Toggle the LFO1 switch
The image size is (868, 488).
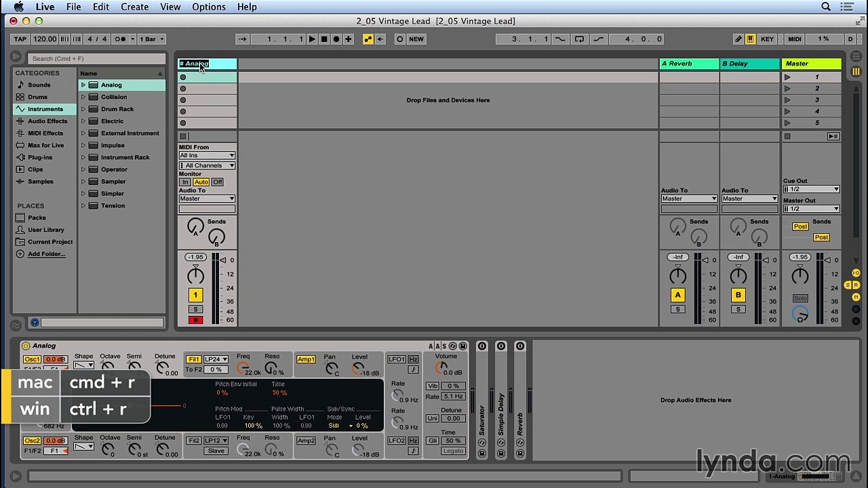tap(397, 359)
